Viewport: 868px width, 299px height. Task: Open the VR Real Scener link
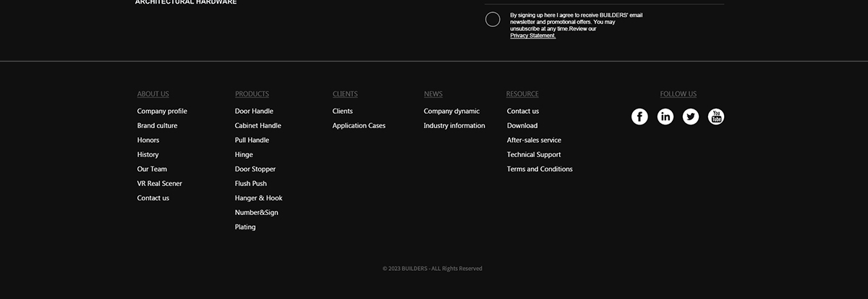[x=160, y=184]
